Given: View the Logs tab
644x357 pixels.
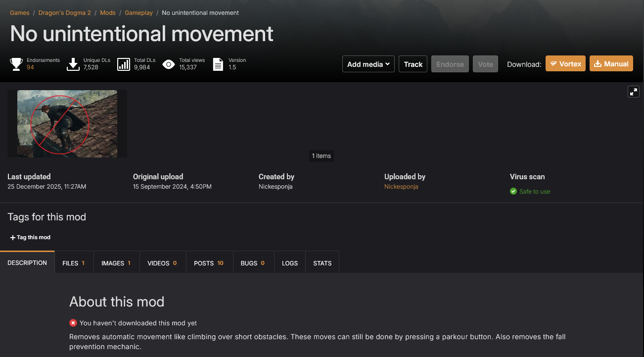Looking at the screenshot, I should tap(290, 263).
